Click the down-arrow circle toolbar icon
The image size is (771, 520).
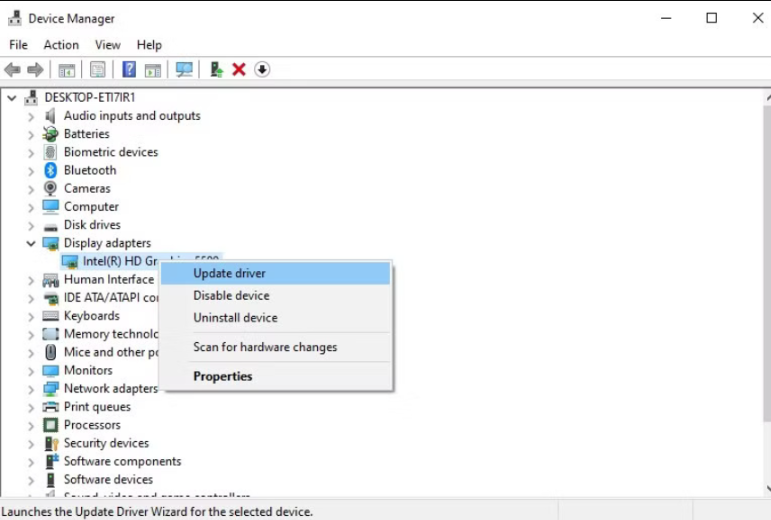[262, 69]
